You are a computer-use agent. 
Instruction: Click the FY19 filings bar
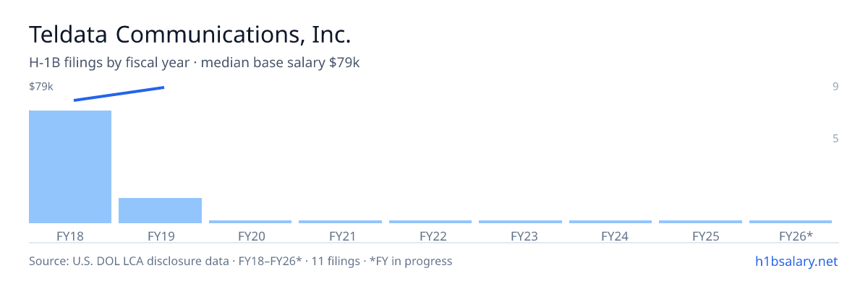point(160,210)
